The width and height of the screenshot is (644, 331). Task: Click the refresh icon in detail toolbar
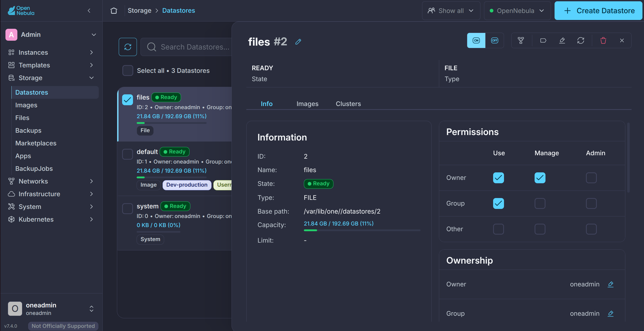pyautogui.click(x=581, y=40)
